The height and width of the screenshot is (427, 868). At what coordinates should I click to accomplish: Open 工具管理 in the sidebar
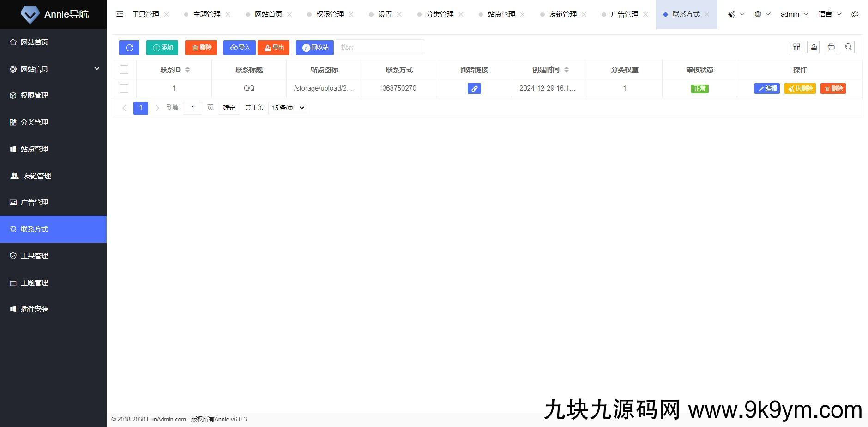[53, 256]
